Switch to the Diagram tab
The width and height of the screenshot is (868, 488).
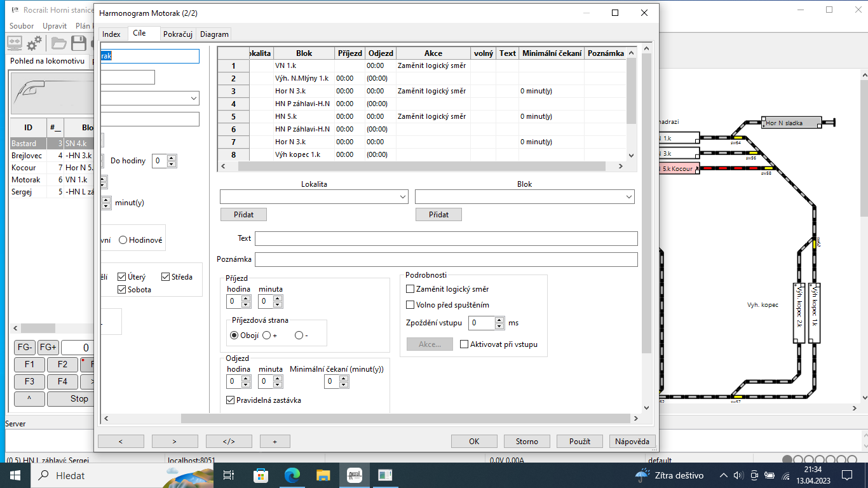pyautogui.click(x=214, y=34)
